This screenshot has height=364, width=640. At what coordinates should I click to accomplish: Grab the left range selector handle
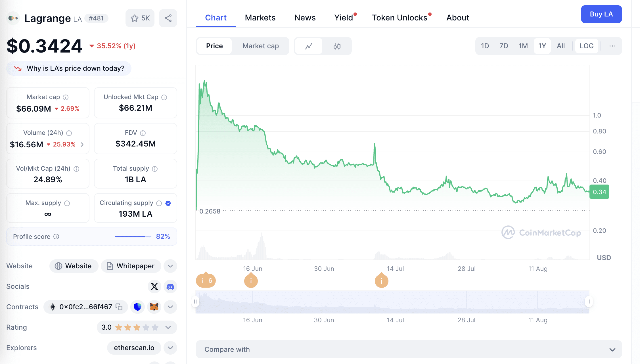point(195,302)
